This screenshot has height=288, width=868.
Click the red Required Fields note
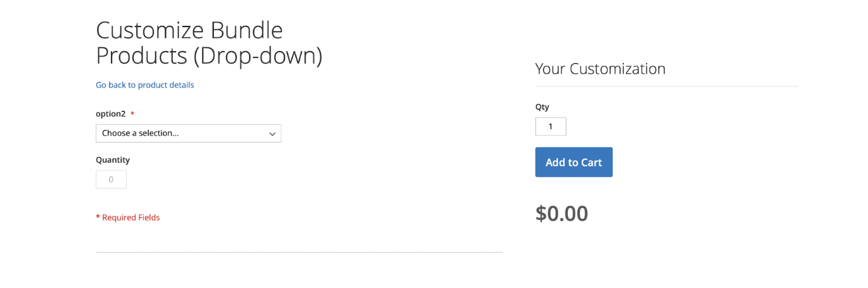(x=128, y=217)
